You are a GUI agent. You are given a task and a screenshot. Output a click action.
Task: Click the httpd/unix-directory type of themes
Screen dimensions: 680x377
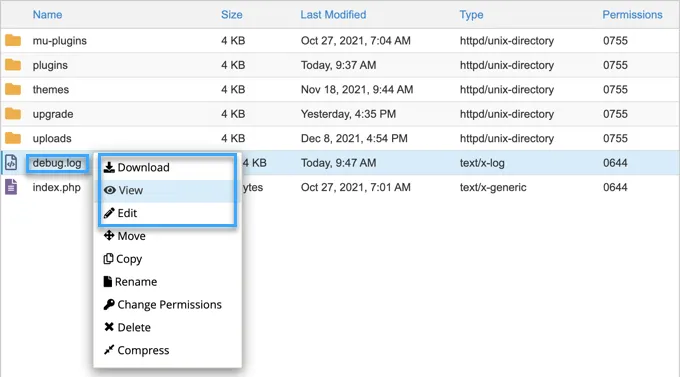(x=507, y=89)
